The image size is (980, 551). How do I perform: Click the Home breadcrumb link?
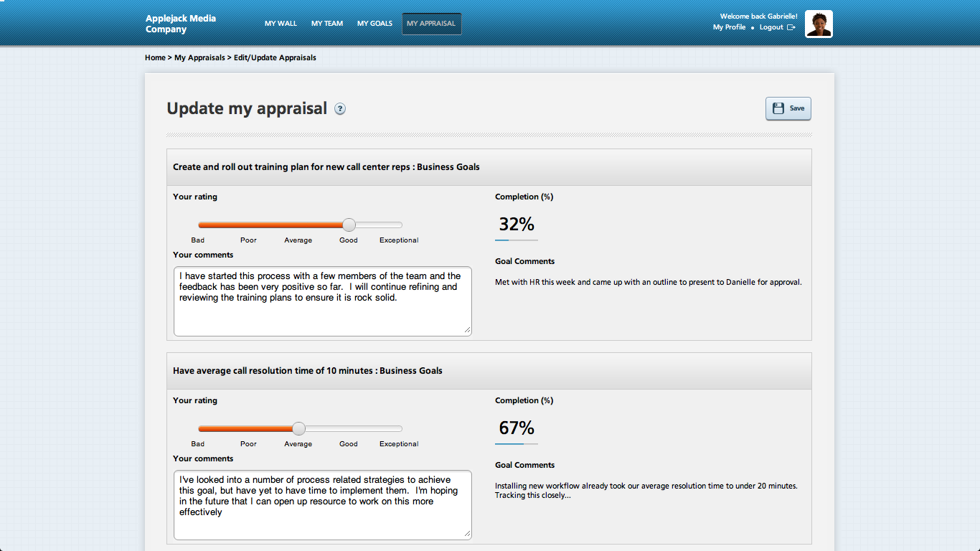(x=155, y=57)
